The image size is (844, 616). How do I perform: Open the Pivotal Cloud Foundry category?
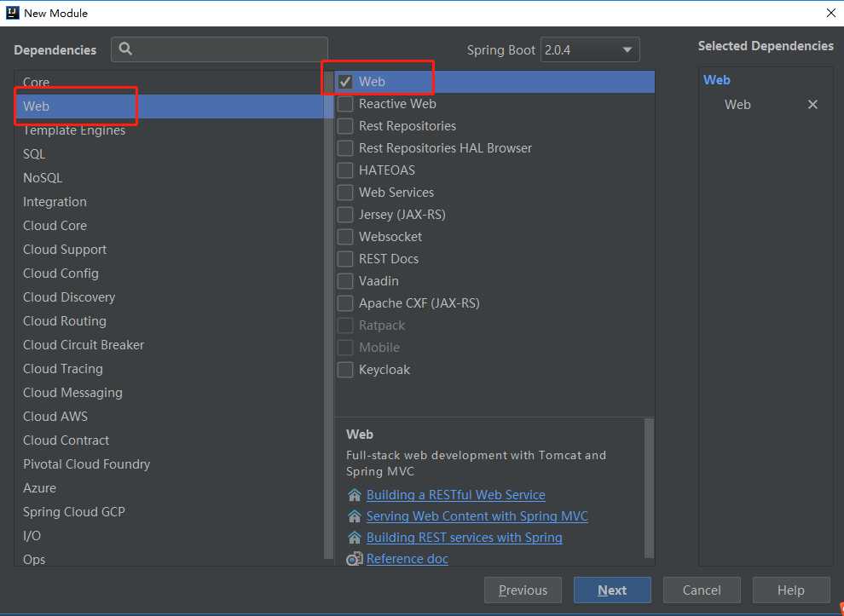point(169,464)
